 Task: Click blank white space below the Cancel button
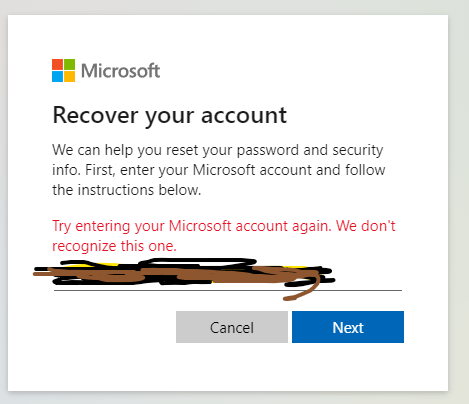click(232, 365)
